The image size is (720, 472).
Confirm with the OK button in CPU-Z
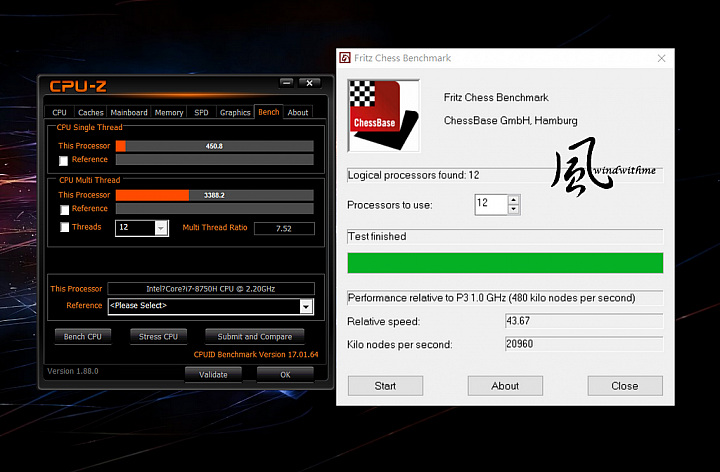coord(285,375)
